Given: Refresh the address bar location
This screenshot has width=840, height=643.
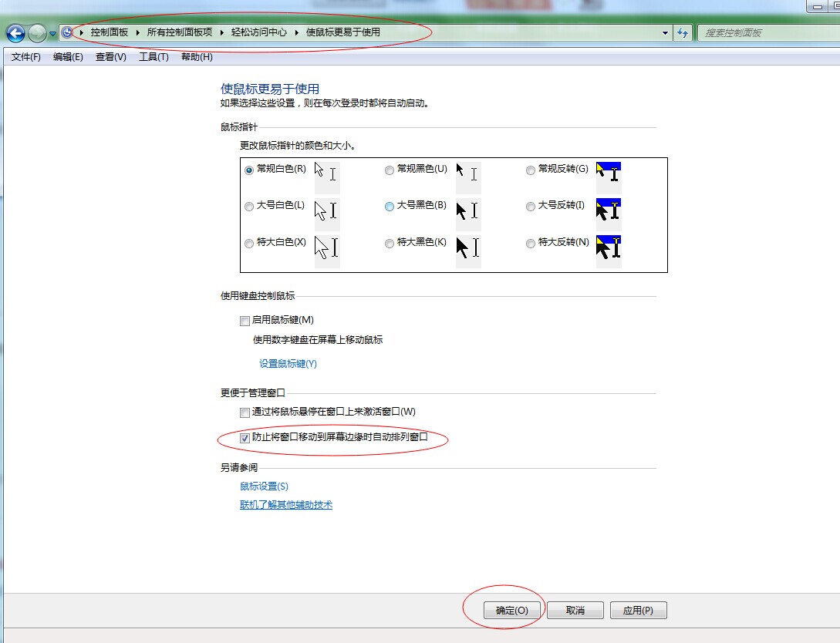Looking at the screenshot, I should tap(683, 32).
